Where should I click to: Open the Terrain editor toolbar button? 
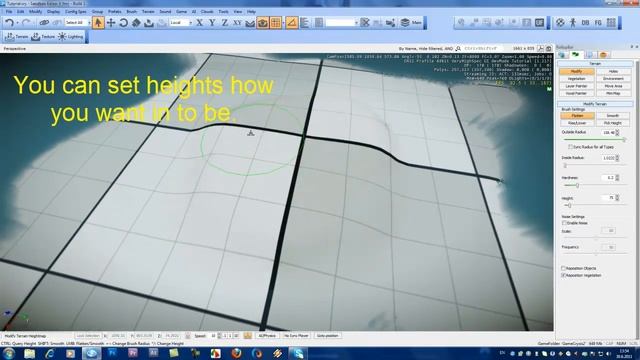pos(16,37)
